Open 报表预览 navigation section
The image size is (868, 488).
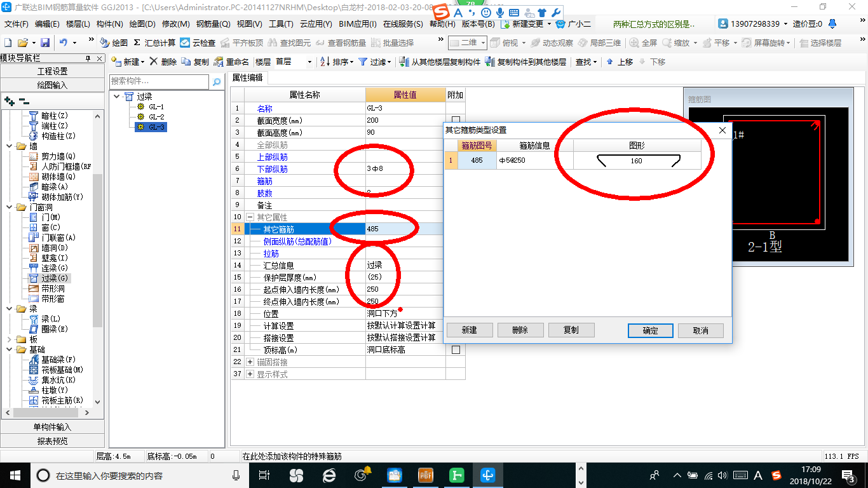point(52,441)
